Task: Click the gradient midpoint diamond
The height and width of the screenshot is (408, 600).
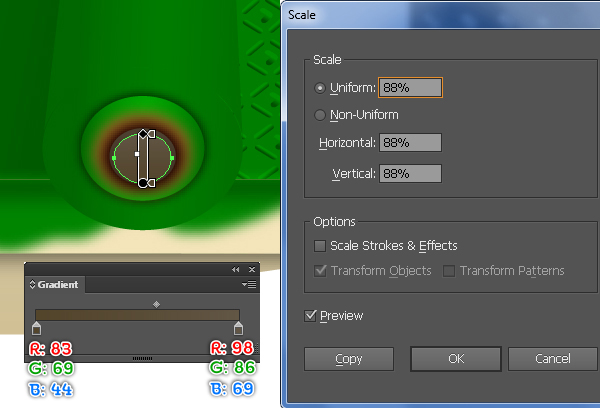Action: coord(157,304)
